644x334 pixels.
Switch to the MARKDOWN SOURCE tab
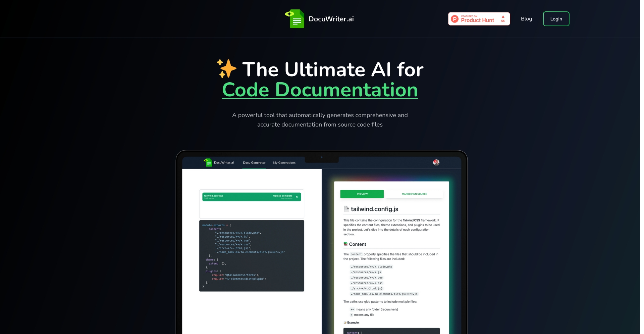[414, 194]
